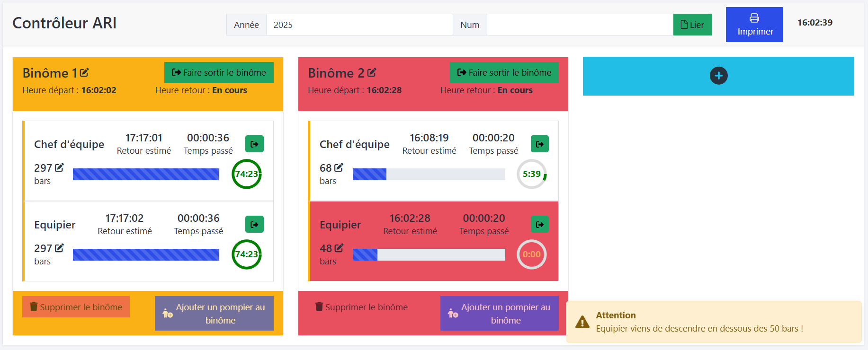Edit Equipier 48 bars pressure
The image size is (868, 350).
339,248
